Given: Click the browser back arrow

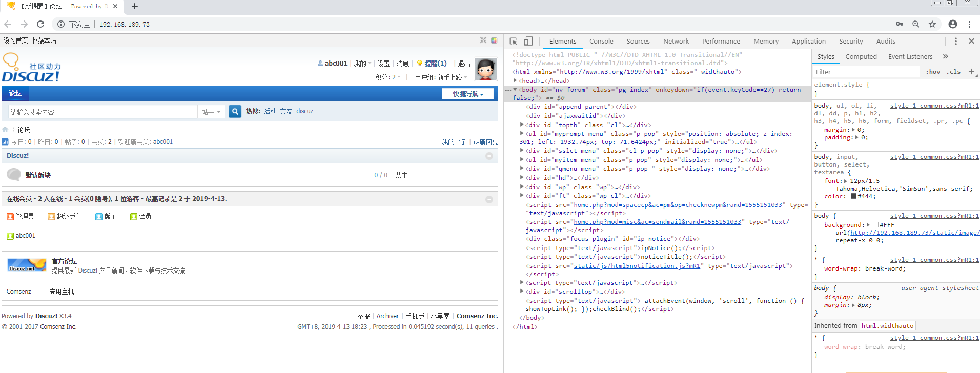Looking at the screenshot, I should [x=8, y=24].
